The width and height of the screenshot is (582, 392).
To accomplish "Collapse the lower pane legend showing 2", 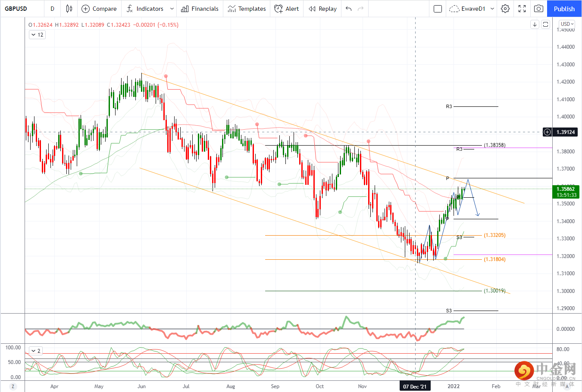I will click(36, 351).
